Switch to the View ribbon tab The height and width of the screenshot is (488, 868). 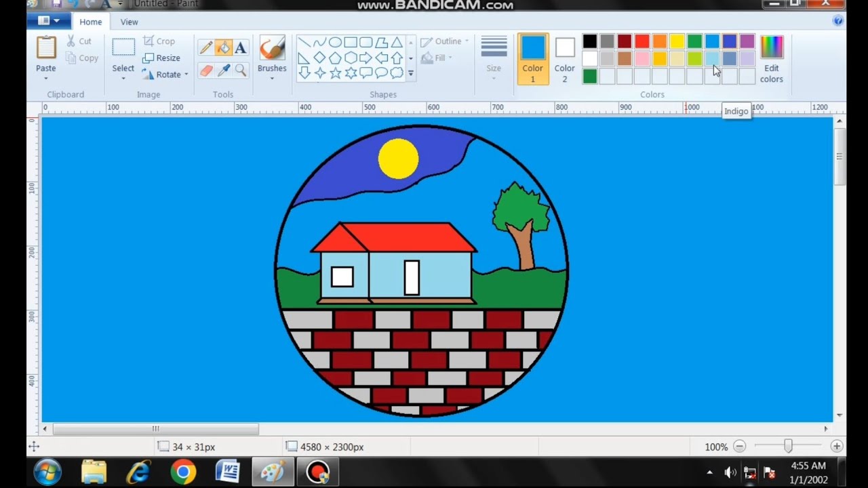(129, 22)
